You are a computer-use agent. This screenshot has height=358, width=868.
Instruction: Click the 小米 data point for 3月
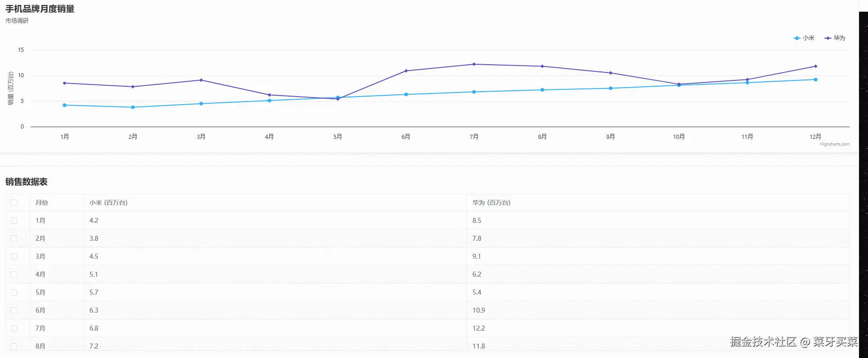pyautogui.click(x=201, y=104)
